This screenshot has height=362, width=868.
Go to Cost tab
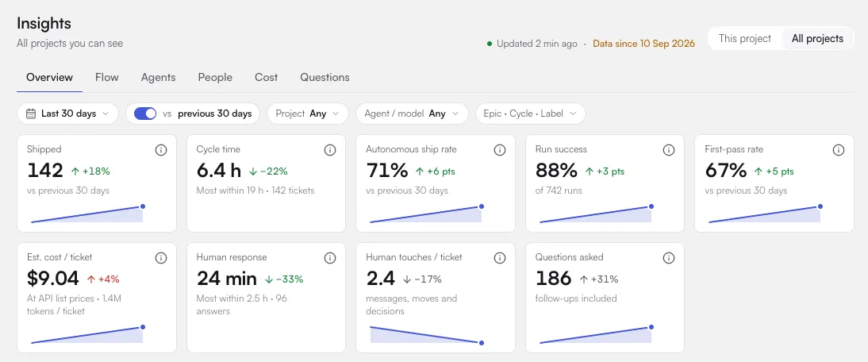click(x=267, y=78)
